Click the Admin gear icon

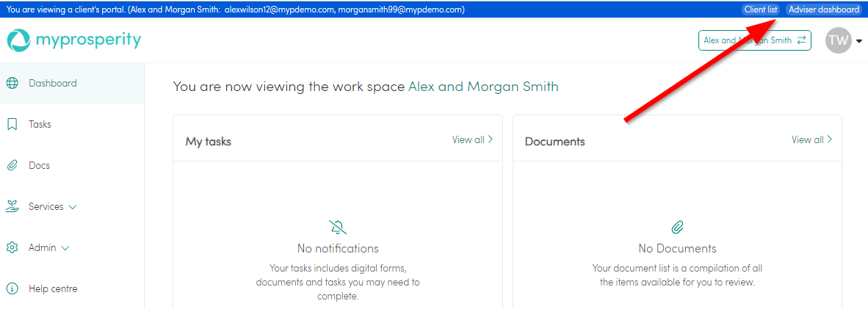[12, 247]
